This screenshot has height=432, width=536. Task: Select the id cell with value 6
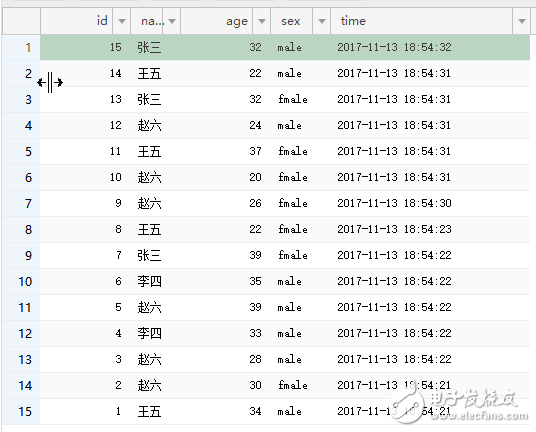tap(85, 281)
